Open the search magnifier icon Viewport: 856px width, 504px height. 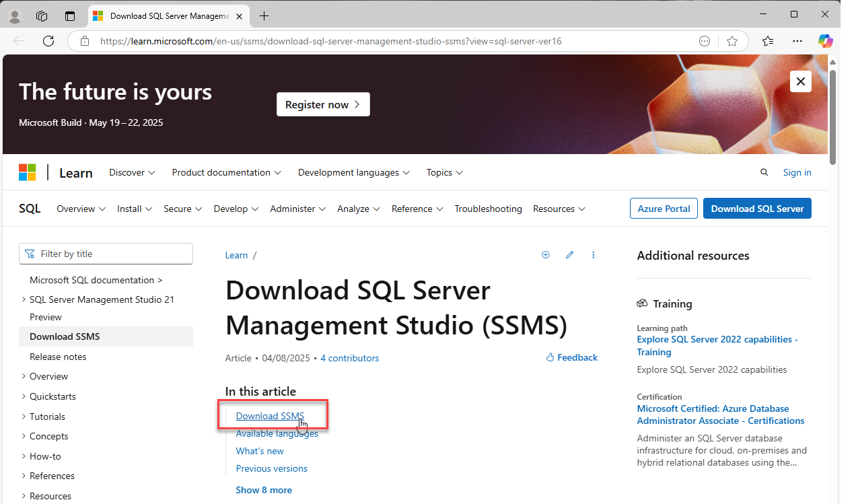pyautogui.click(x=764, y=172)
